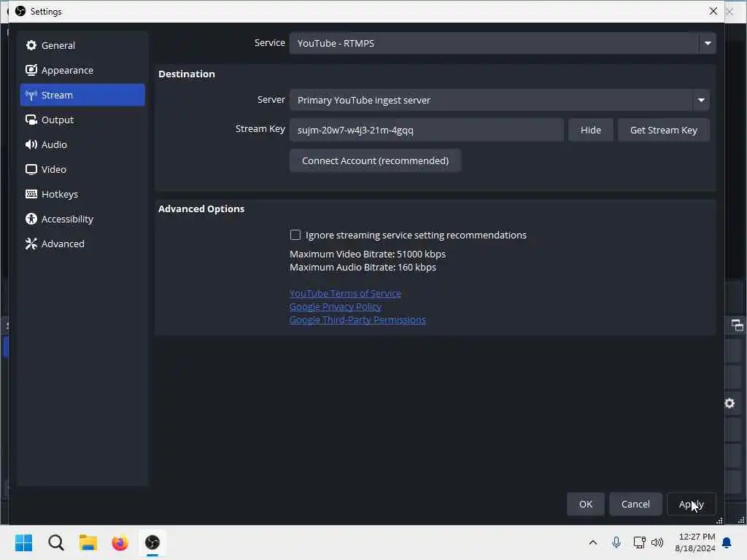Click the network tray icon
Screen dimensions: 747x560
(x=639, y=542)
